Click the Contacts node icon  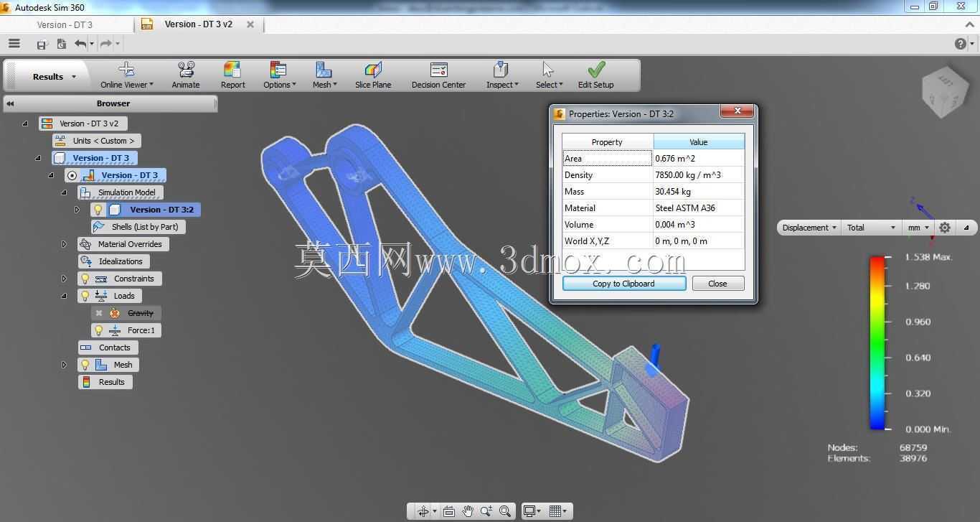(x=86, y=348)
